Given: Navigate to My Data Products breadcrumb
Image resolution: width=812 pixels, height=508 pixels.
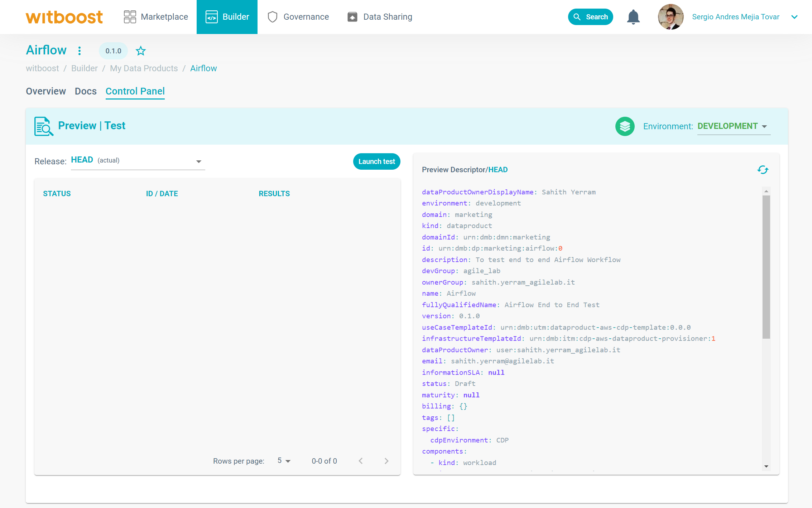Looking at the screenshot, I should (144, 68).
